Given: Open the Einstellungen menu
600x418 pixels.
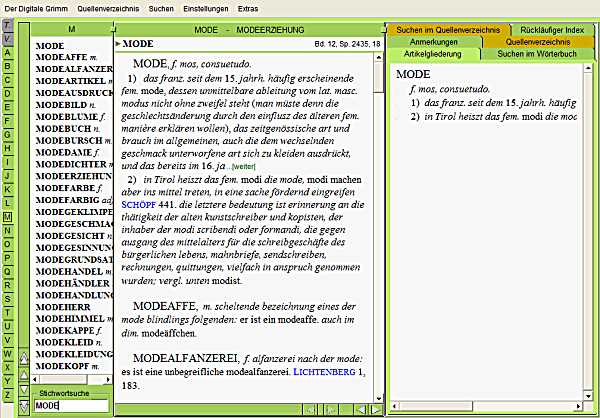Looking at the screenshot, I should (x=206, y=8).
